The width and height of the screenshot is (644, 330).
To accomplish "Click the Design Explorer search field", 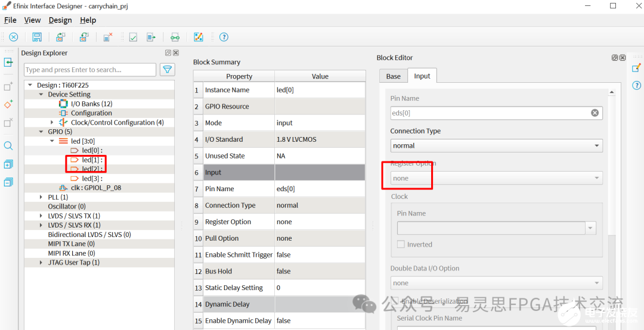I will pyautogui.click(x=90, y=70).
